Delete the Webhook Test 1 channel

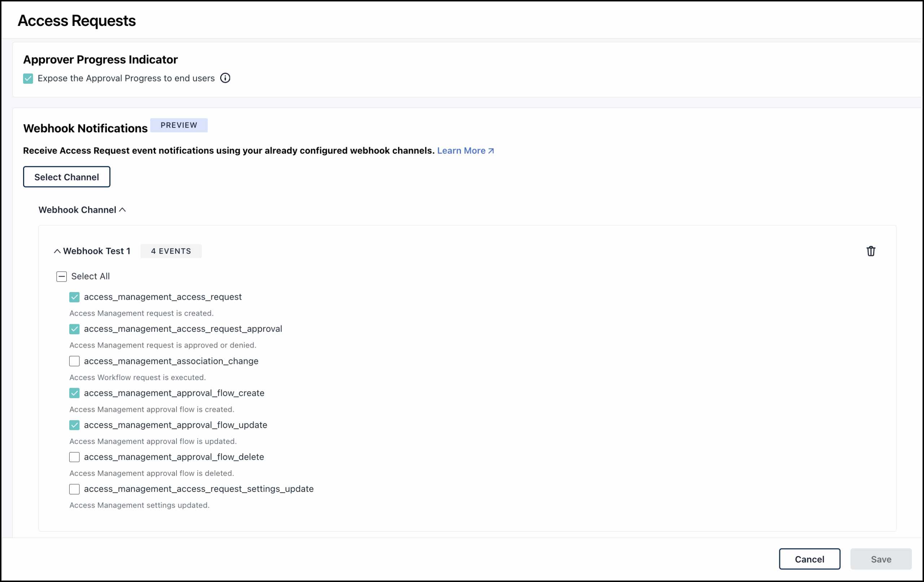click(871, 251)
